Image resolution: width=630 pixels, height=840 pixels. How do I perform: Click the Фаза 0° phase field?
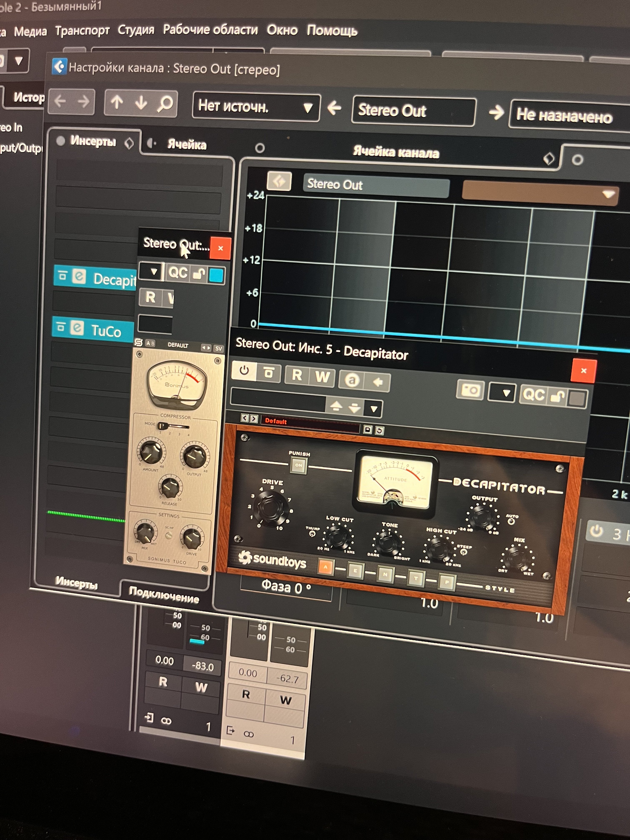(x=286, y=587)
